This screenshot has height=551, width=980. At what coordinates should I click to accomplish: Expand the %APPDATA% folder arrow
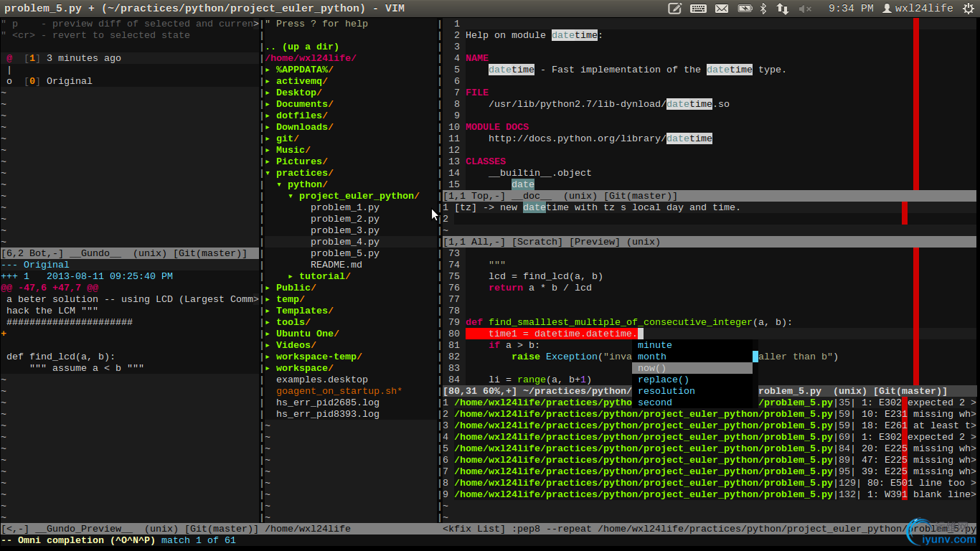tap(268, 70)
